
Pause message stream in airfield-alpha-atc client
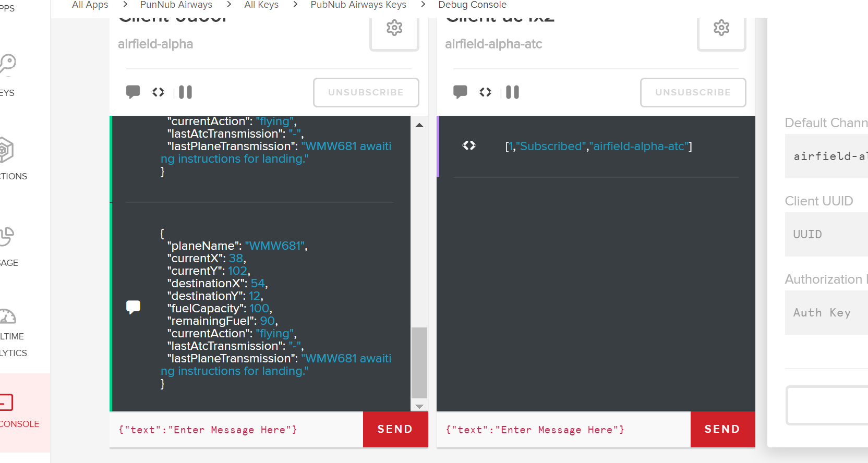512,92
